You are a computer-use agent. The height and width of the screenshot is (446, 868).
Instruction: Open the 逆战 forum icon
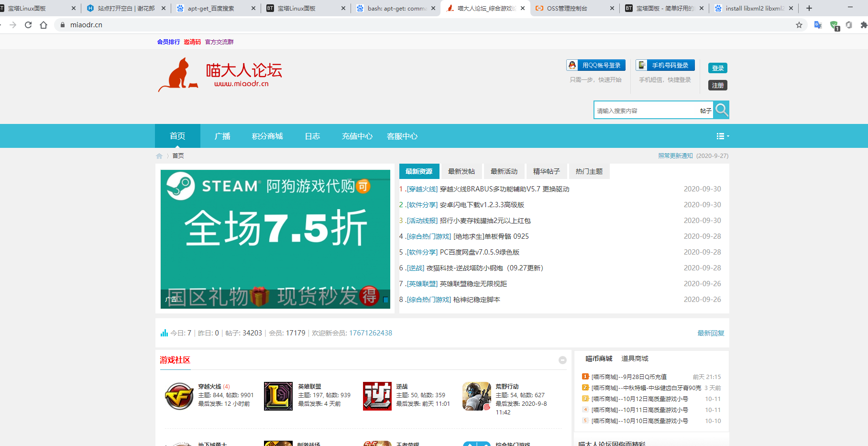[377, 396]
